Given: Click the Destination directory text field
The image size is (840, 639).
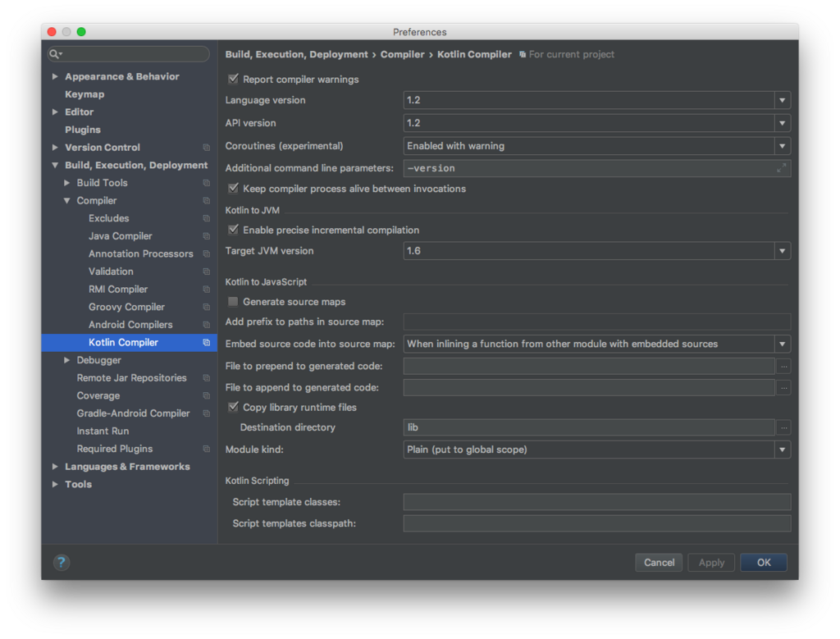Looking at the screenshot, I should pos(589,427).
